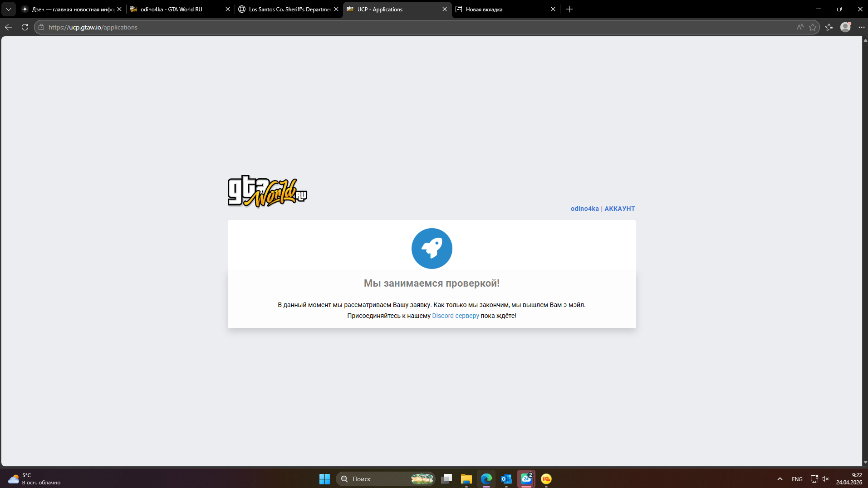
Task: Open the АККАУНТ link
Action: [619, 209]
